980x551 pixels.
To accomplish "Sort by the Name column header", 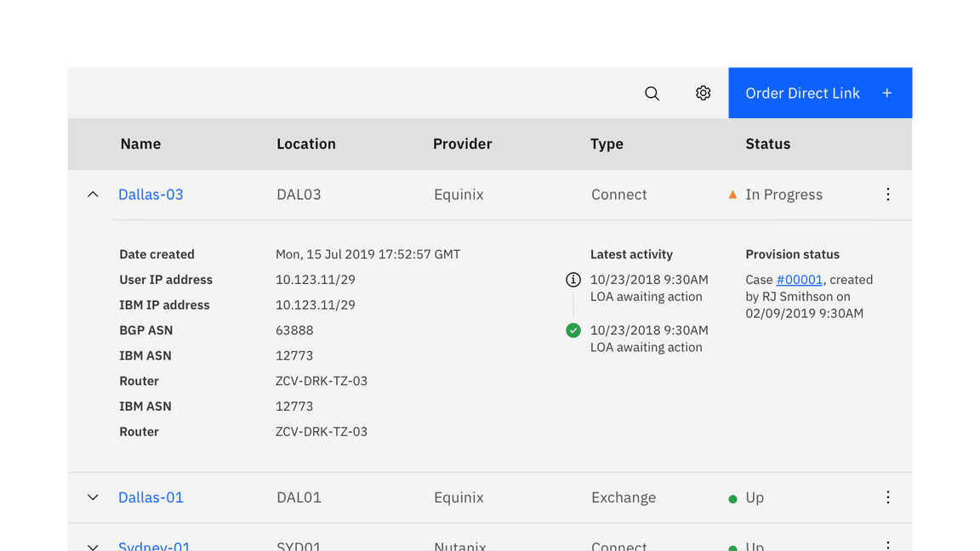I will [140, 144].
